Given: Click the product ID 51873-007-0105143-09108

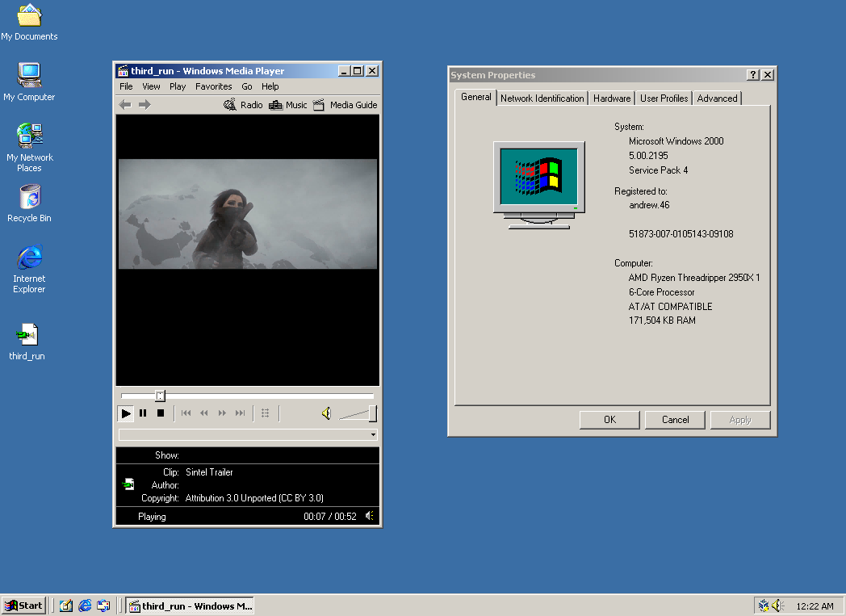Looking at the screenshot, I should click(x=681, y=233).
